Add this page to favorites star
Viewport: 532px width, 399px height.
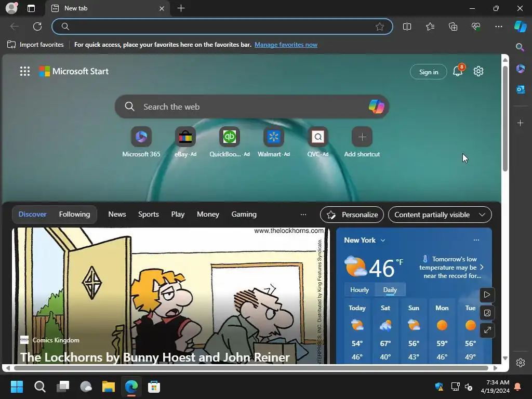[x=380, y=26]
